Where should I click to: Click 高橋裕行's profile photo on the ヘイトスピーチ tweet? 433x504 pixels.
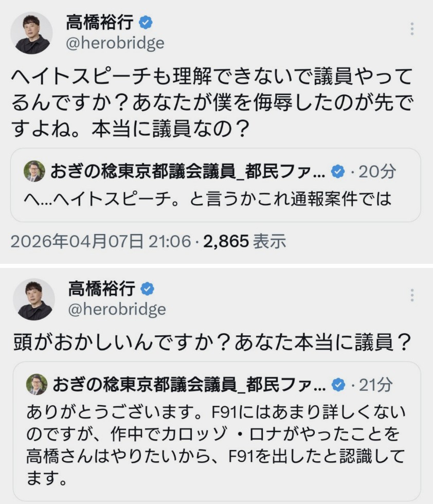(32, 33)
